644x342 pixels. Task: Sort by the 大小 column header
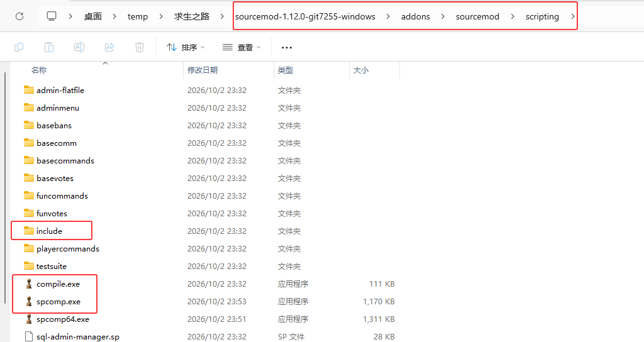click(361, 70)
